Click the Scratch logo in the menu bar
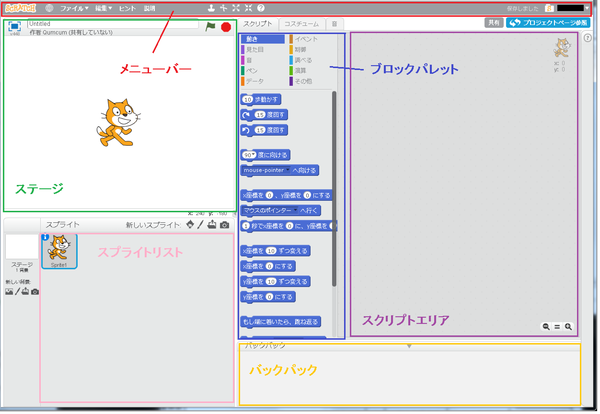Screen dimensions: 600x414 click(20, 8)
